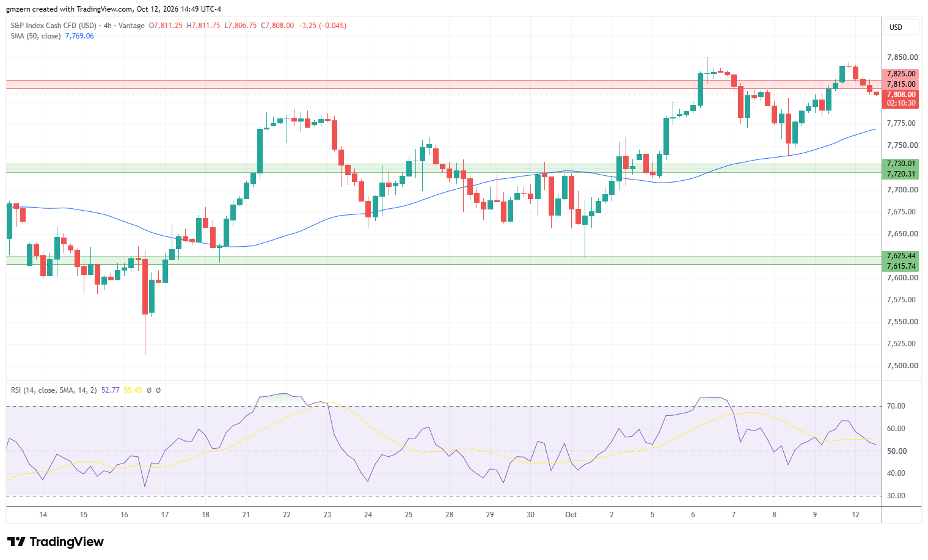Click the green 7,730.01 support price label
Image resolution: width=928 pixels, height=560 pixels.
click(x=901, y=164)
